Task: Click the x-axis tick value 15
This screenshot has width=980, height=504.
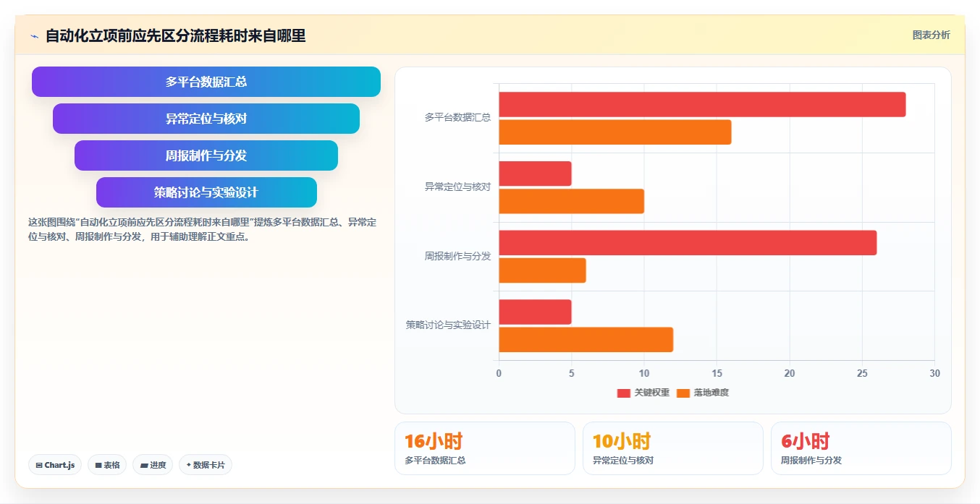Action: coord(717,374)
